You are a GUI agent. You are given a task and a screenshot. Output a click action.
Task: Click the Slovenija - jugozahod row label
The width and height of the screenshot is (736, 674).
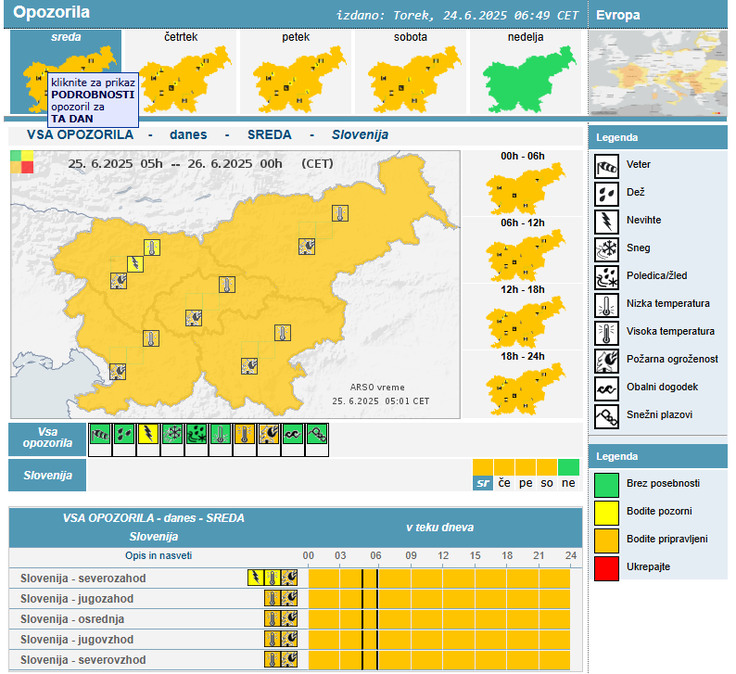coord(77,598)
